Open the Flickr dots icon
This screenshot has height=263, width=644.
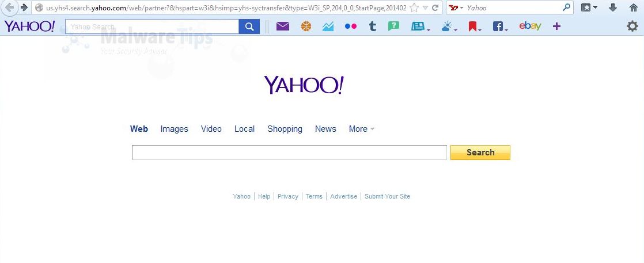pyautogui.click(x=351, y=26)
